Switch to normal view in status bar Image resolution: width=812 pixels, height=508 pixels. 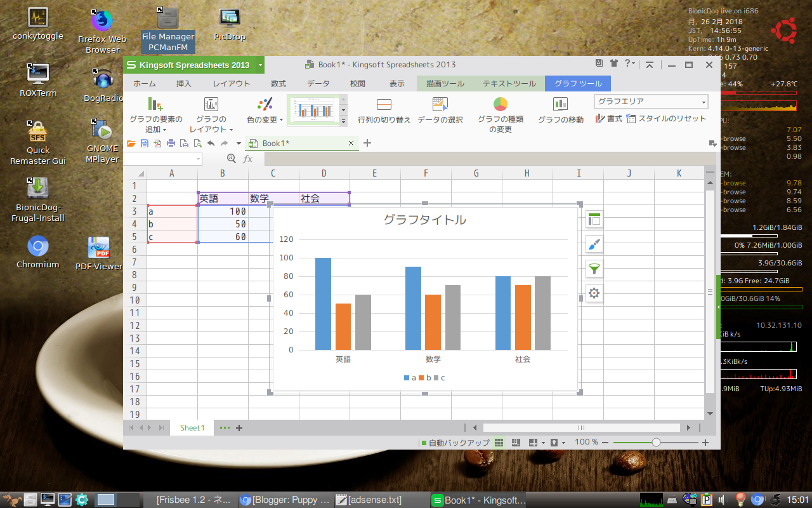coord(499,442)
